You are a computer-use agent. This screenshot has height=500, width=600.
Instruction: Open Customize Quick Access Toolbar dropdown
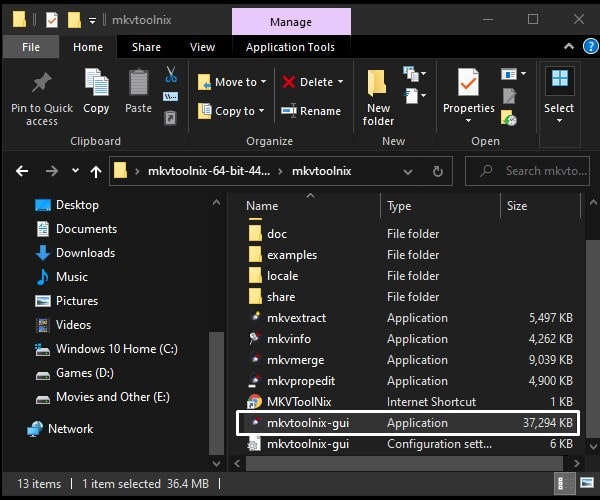92,21
